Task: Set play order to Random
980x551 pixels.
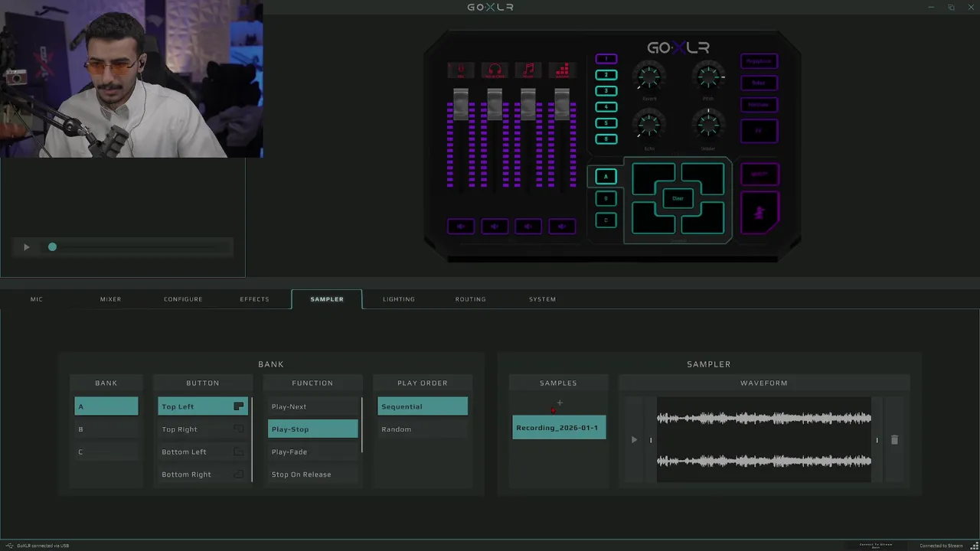Action: (423, 429)
